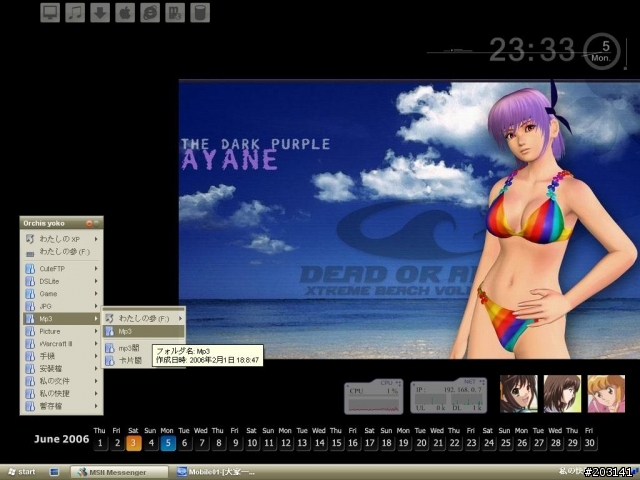
Task: Launch Internet Explorer from the top dock
Action: [x=150, y=13]
